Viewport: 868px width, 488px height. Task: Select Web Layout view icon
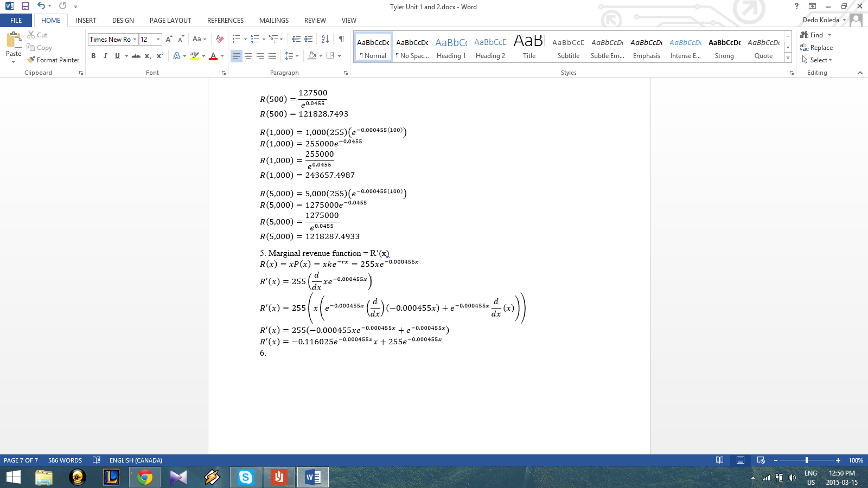pos(761,460)
